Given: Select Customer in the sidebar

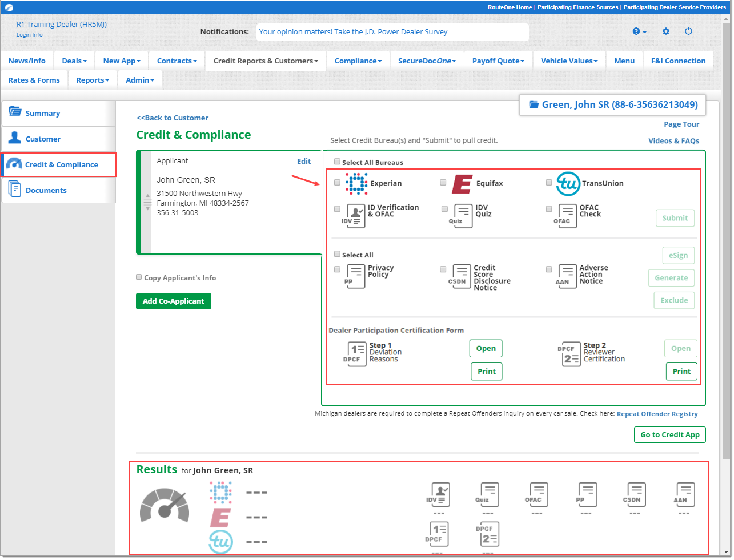Looking at the screenshot, I should [59, 139].
